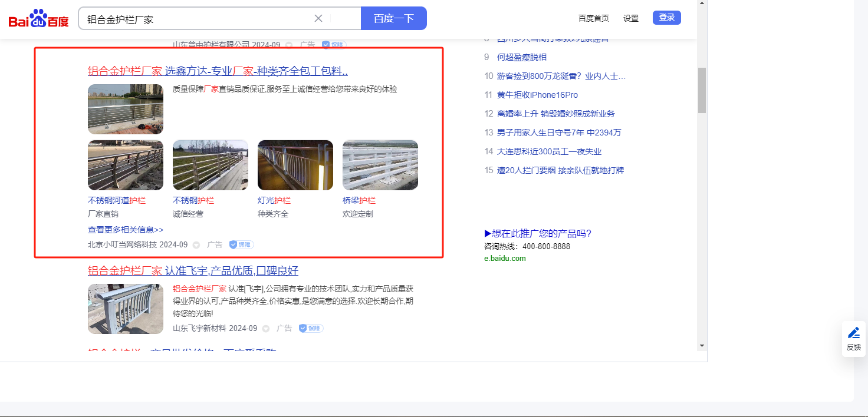Open the 不锈钢河道护栏 thumbnail image
The width and height of the screenshot is (868, 417).
click(x=125, y=165)
